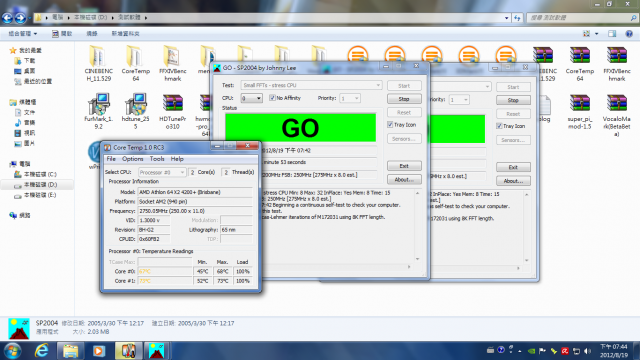
Task: Open the Organize menu dropdown
Action: point(22,34)
